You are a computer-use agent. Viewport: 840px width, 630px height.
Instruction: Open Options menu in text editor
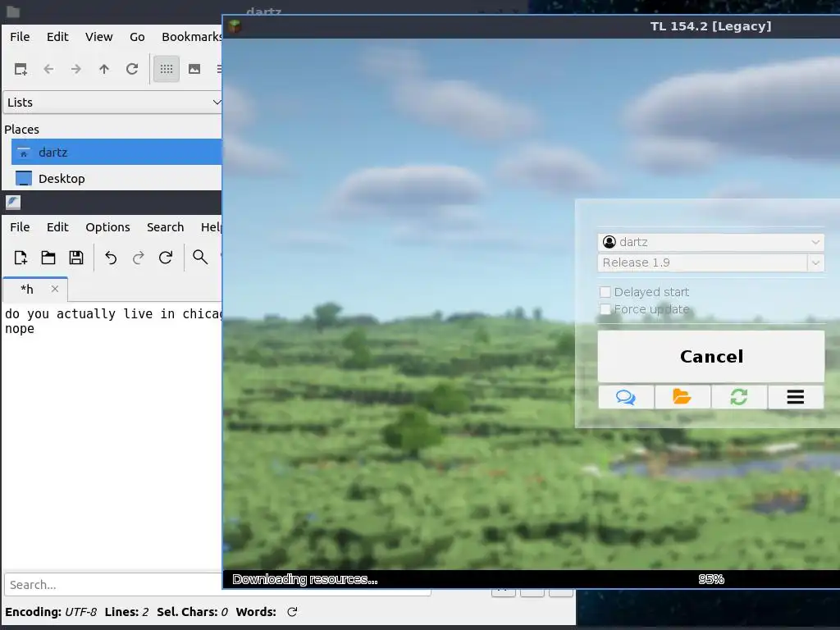[x=107, y=227]
